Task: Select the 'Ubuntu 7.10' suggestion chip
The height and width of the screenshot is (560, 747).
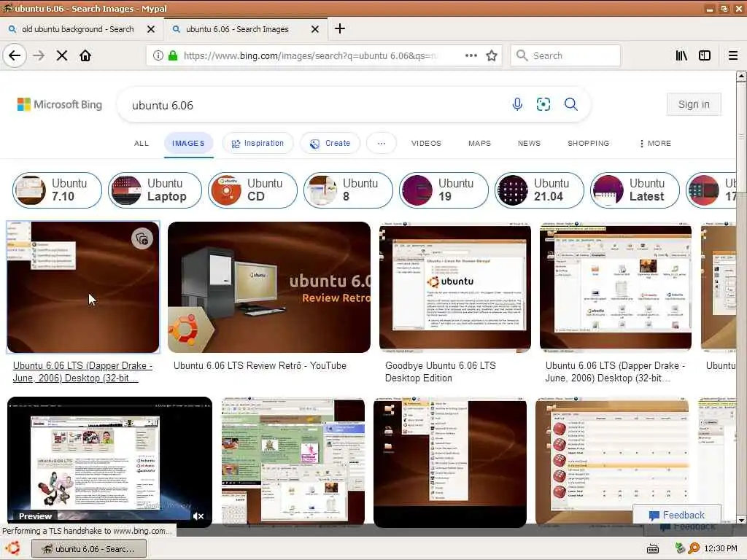Action: pos(57,190)
